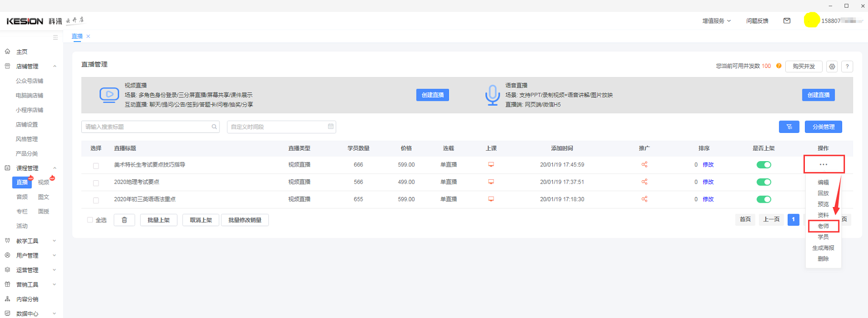Open live settings gear icon
This screenshot has width=868, height=318.
(x=832, y=66)
